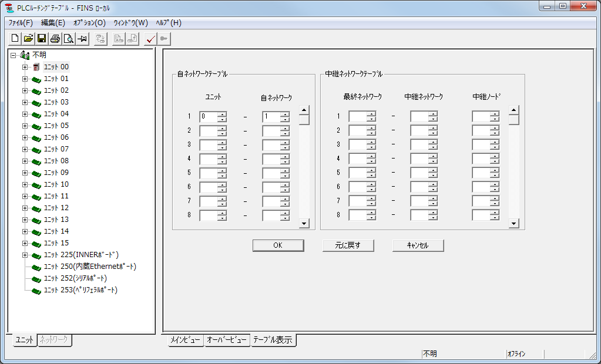
Task: Expand the ユニット 225(INNERボード) node
Action: click(24, 255)
